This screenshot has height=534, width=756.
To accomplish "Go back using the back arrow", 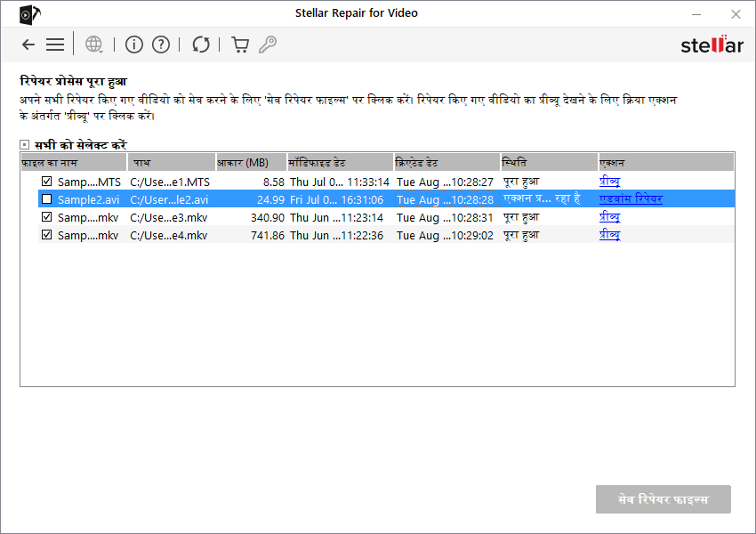I will pos(28,44).
